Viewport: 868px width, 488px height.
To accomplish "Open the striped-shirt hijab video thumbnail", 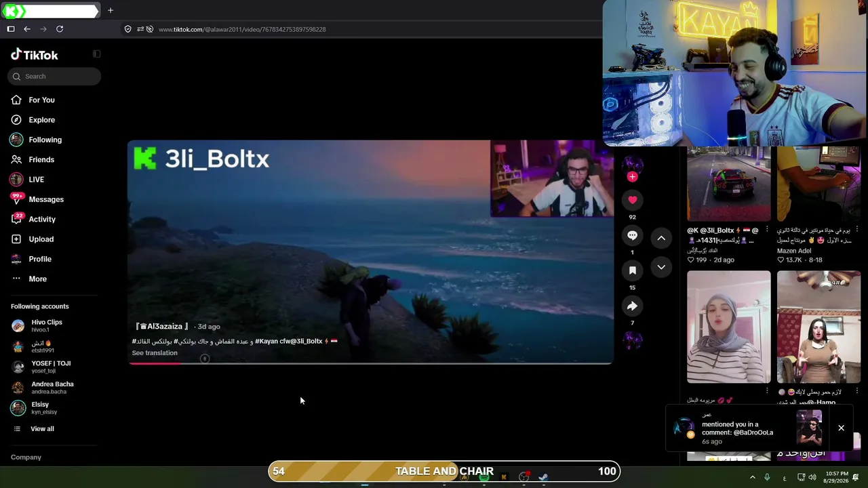I will point(729,327).
